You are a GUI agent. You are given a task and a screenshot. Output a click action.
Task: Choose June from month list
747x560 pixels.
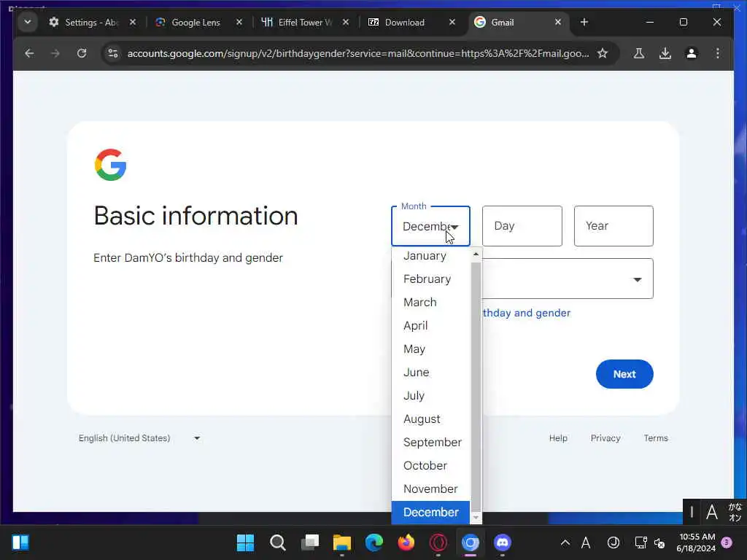430,373
